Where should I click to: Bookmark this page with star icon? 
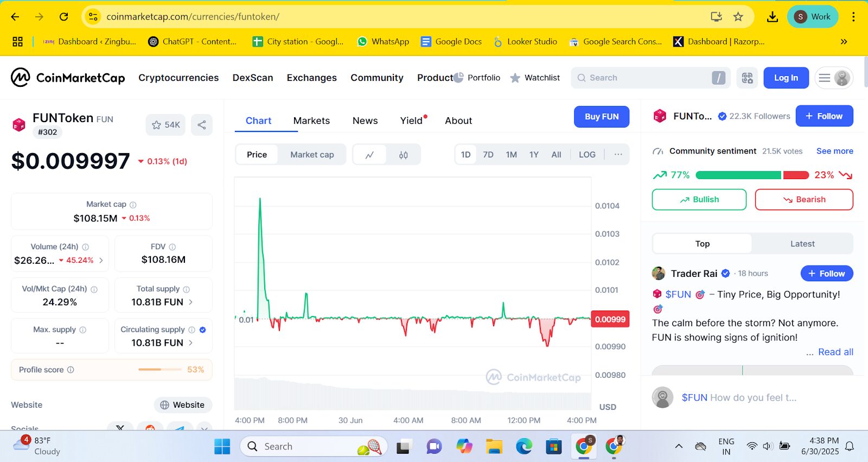point(738,17)
